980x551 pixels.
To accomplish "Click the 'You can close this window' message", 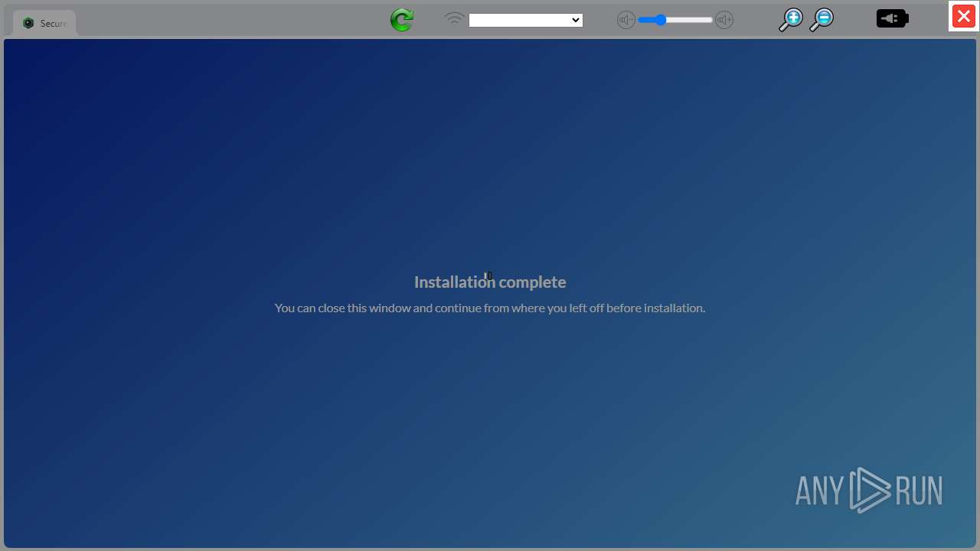I will pyautogui.click(x=490, y=308).
